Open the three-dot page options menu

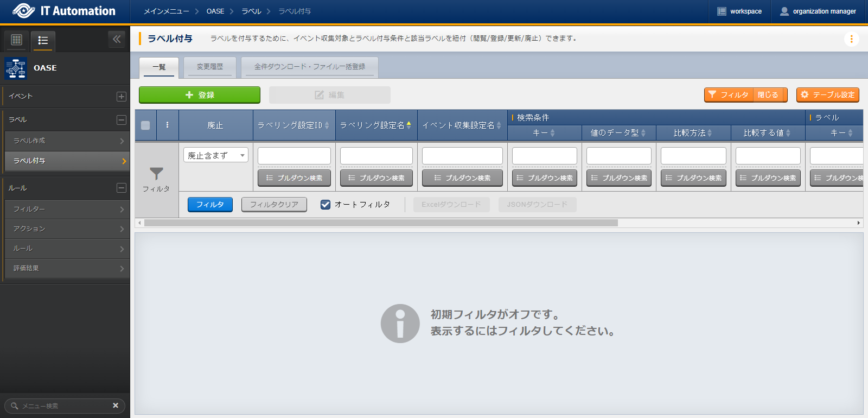851,39
